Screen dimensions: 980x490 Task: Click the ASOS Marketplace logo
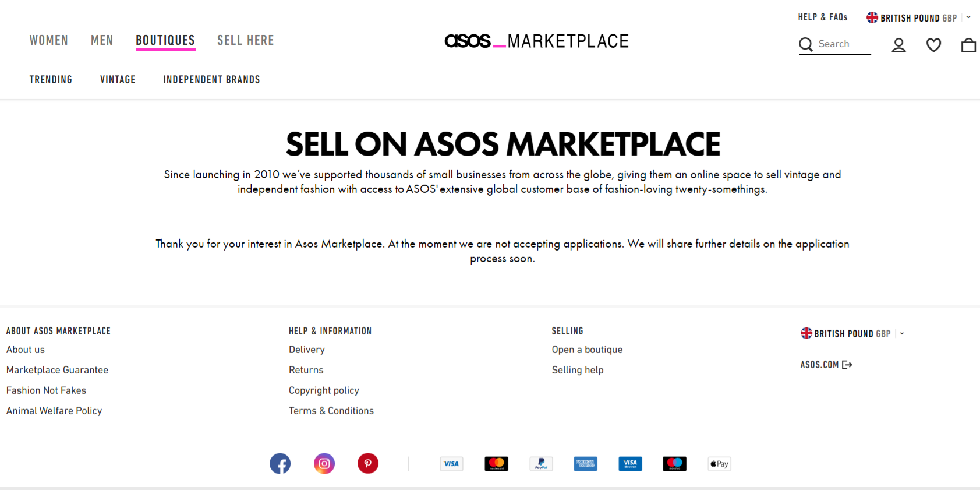536,41
